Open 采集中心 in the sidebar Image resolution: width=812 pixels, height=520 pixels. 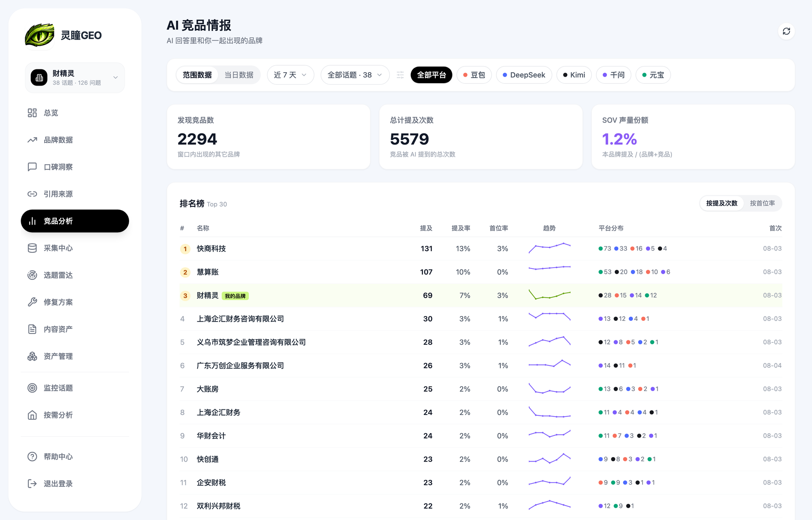[75, 248]
